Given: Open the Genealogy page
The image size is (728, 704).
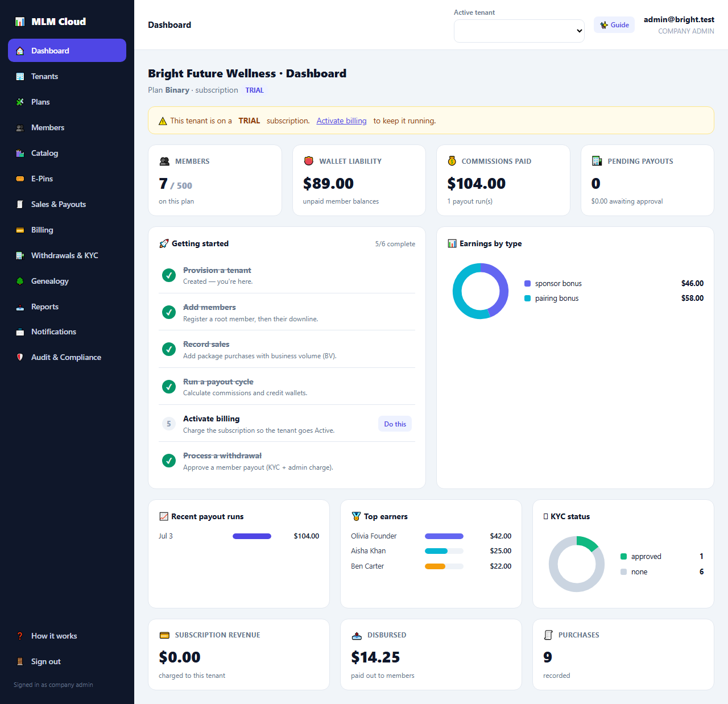Looking at the screenshot, I should 67,281.
